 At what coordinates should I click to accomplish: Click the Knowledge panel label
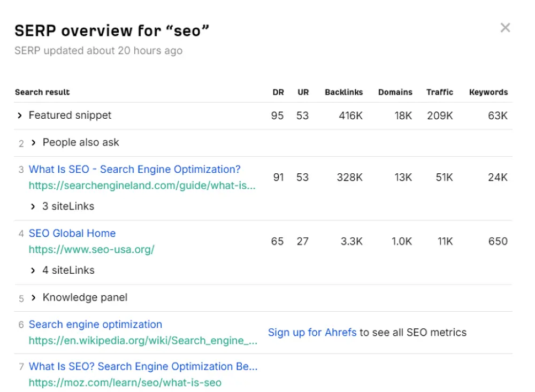85,297
